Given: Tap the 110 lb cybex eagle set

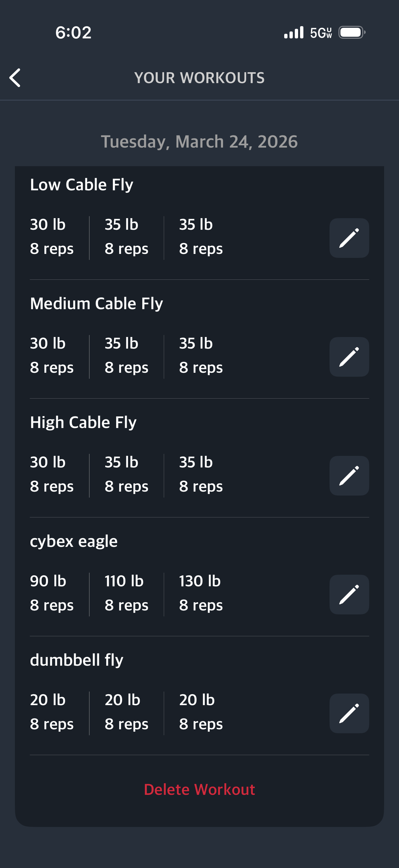Looking at the screenshot, I should click(x=126, y=593).
